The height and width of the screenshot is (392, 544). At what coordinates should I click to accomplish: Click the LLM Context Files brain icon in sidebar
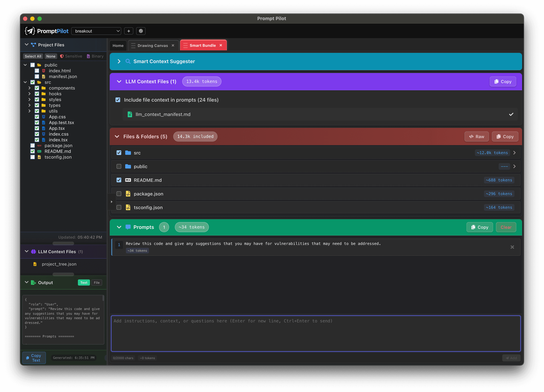33,252
